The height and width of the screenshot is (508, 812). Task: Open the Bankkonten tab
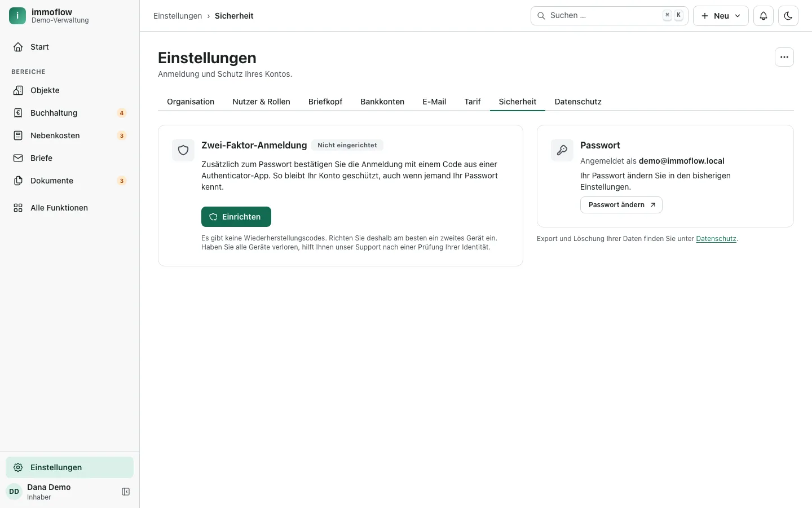382,102
